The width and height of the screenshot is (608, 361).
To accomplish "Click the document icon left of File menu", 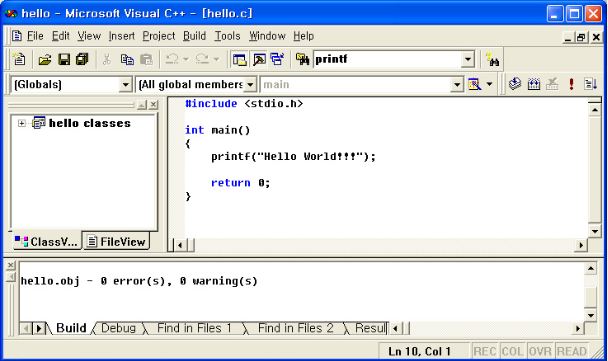I will (17, 36).
